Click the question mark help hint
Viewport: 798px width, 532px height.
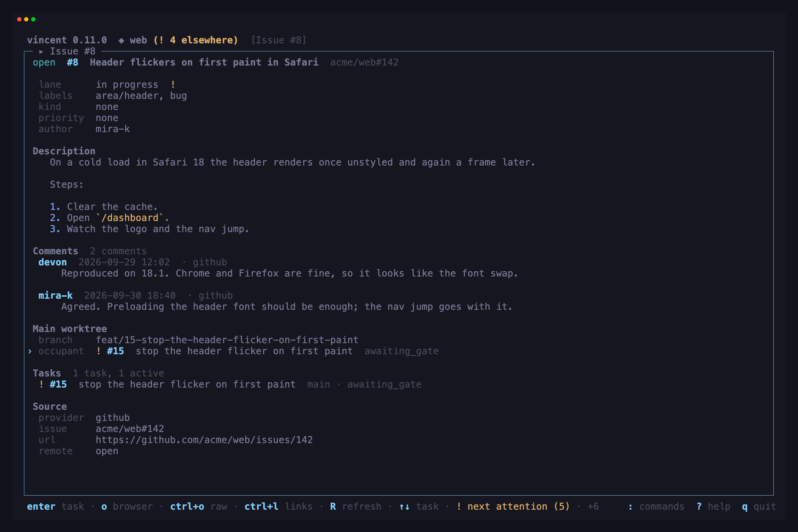[x=713, y=506]
